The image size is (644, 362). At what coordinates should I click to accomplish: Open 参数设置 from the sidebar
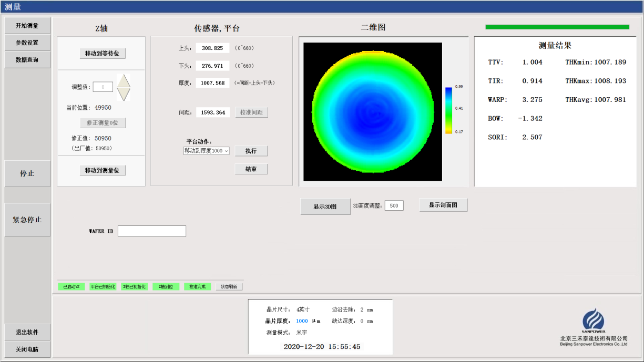pos(27,43)
